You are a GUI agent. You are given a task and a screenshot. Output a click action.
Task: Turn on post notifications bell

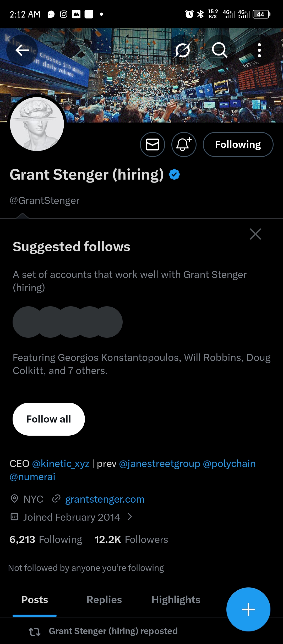pyautogui.click(x=184, y=145)
